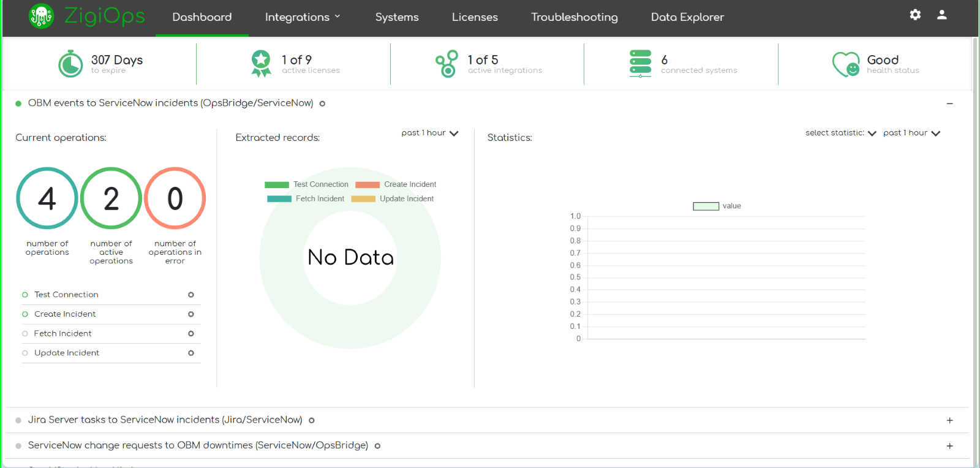Open the Licenses tab
The height and width of the screenshot is (468, 980).
click(x=475, y=17)
